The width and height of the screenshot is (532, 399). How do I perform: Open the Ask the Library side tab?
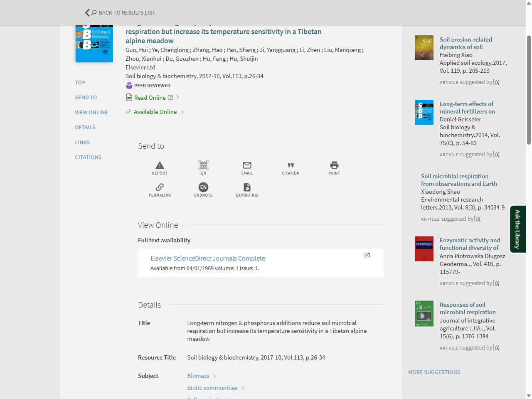pos(517,229)
